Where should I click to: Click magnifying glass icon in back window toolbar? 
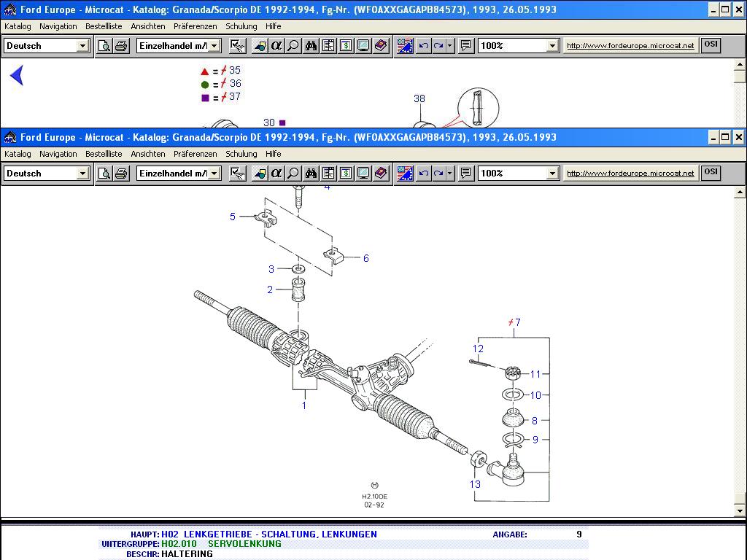click(x=293, y=46)
